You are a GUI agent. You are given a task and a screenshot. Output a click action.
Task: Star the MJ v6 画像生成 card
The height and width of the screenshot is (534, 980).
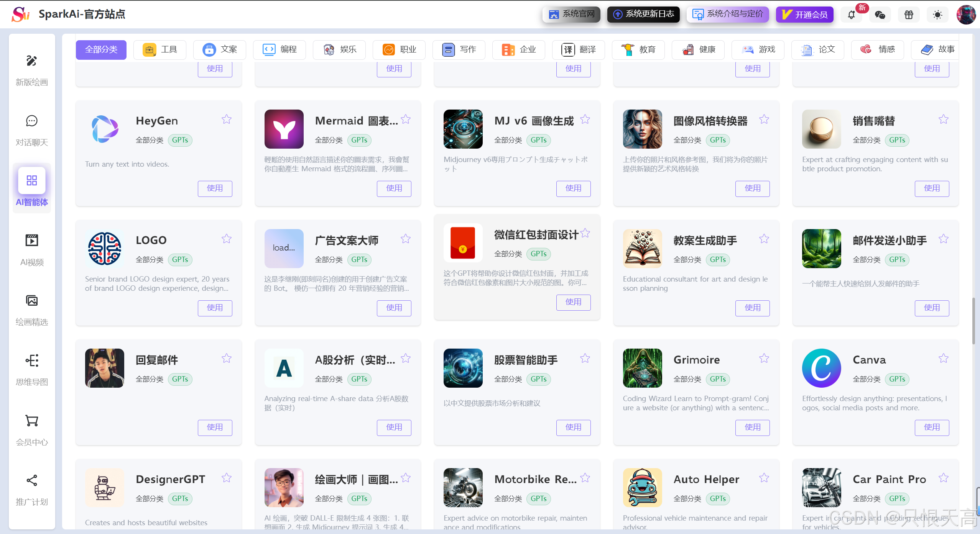tap(585, 120)
